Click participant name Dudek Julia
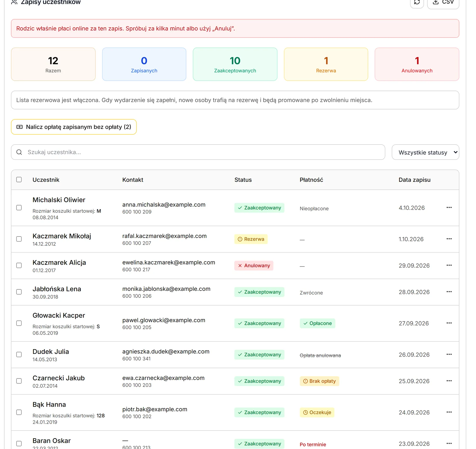 click(x=51, y=351)
